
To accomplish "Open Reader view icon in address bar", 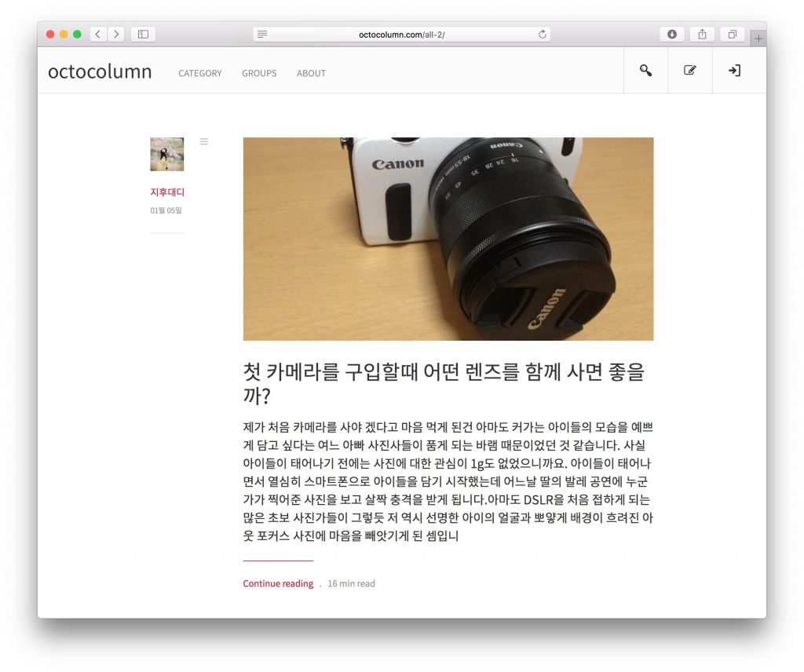I will tap(262, 35).
